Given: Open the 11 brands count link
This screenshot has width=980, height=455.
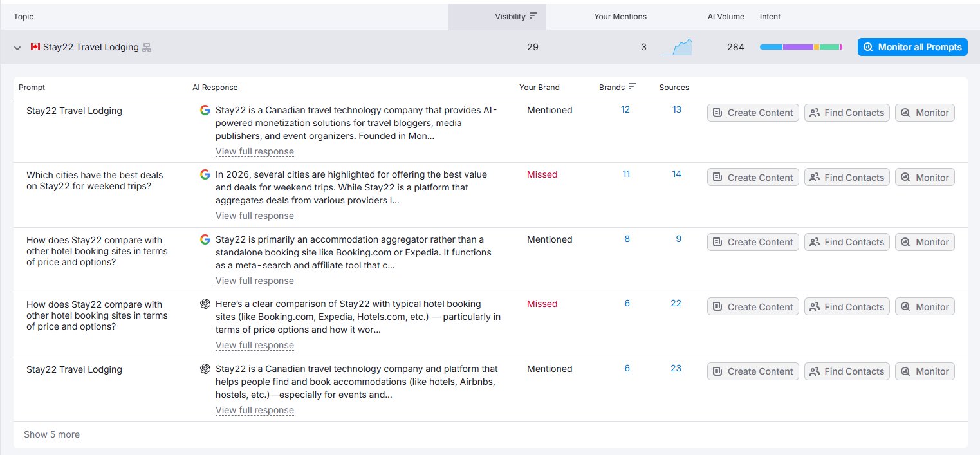Looking at the screenshot, I should click(626, 174).
